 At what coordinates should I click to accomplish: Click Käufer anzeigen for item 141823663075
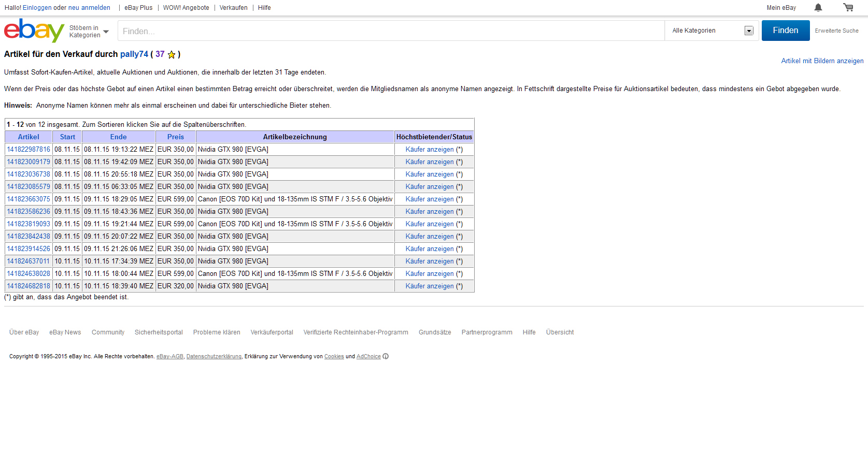430,199
